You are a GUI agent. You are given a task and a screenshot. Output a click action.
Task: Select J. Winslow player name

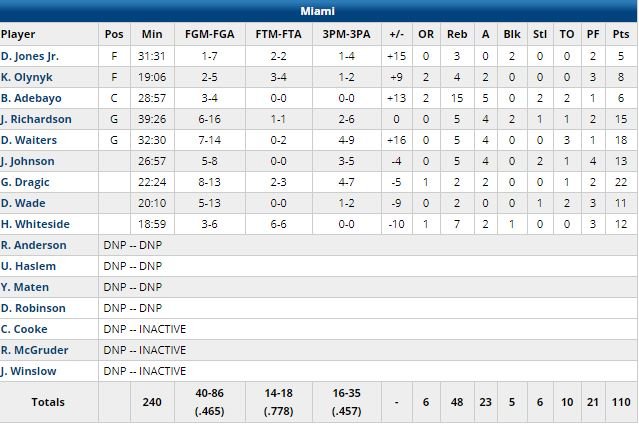28,371
